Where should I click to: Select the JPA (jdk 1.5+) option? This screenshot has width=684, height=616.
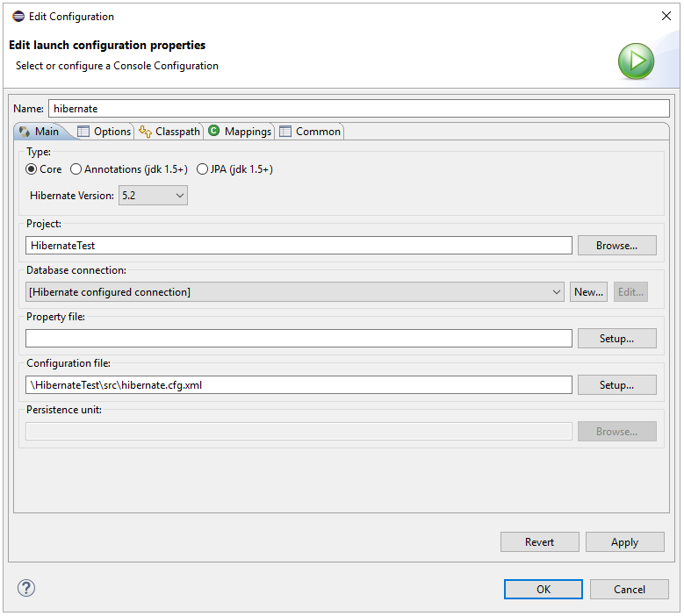point(203,169)
